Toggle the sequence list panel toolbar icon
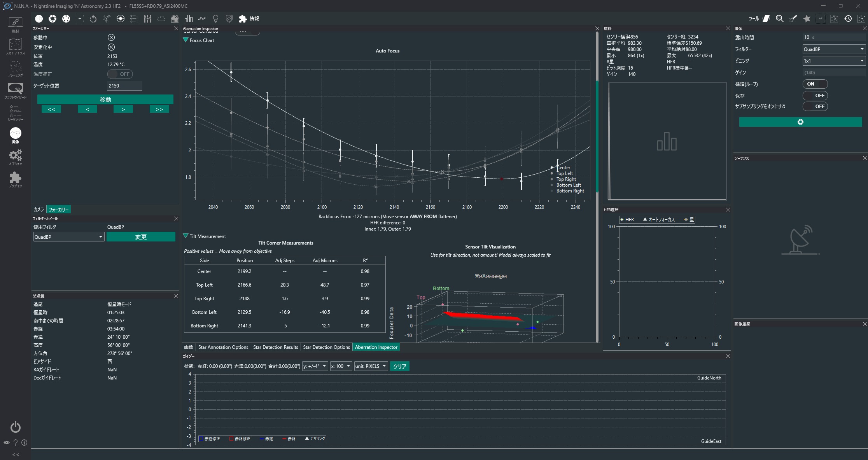The image size is (868, 460). pyautogui.click(x=134, y=19)
